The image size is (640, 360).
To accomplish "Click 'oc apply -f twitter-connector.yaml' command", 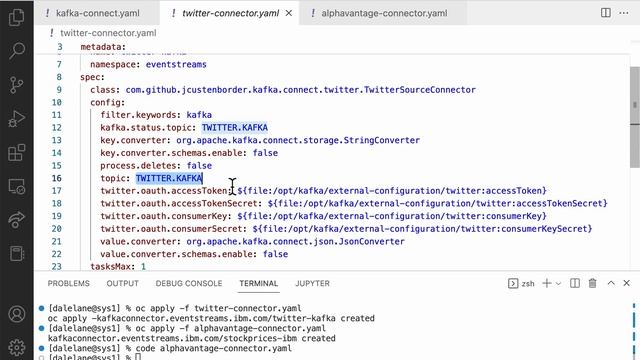I will click(x=218, y=308).
